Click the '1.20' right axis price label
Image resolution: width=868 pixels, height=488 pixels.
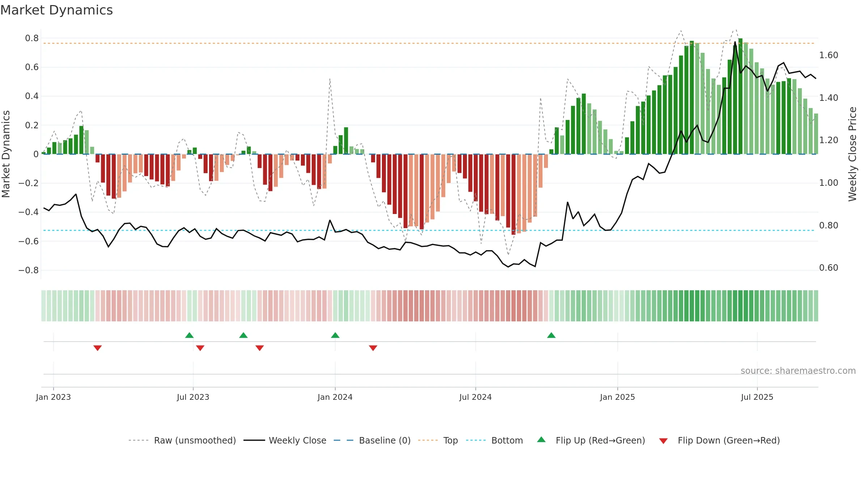(x=829, y=140)
